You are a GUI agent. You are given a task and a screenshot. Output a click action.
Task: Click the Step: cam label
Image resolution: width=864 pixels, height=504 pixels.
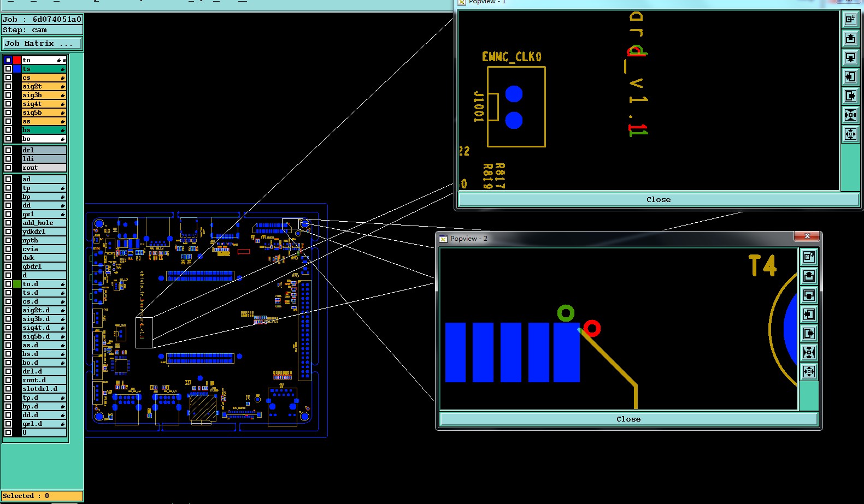[42, 30]
